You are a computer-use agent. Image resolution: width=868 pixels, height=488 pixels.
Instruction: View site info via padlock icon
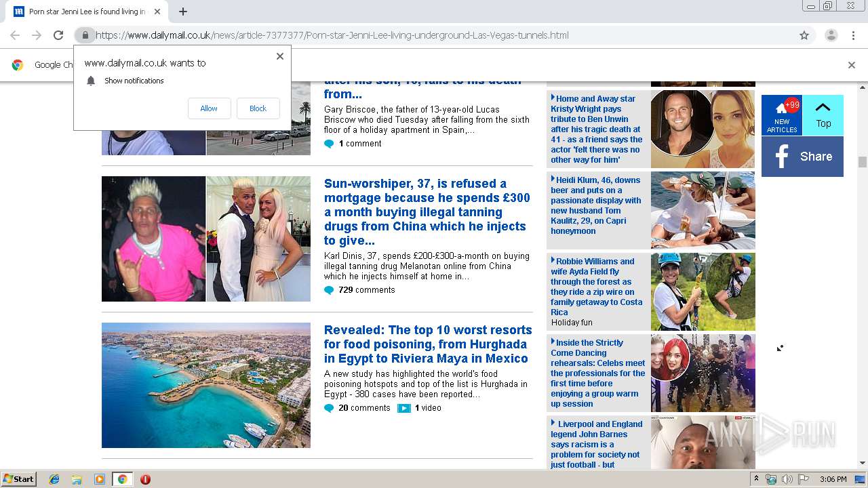pos(85,35)
